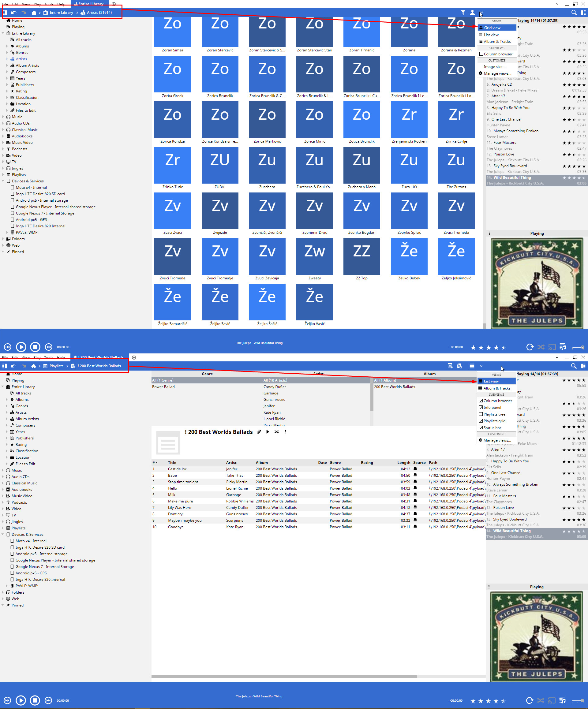Click pencil edit icon beside playlist title
Screen dimensions: 588x709
[x=259, y=432]
